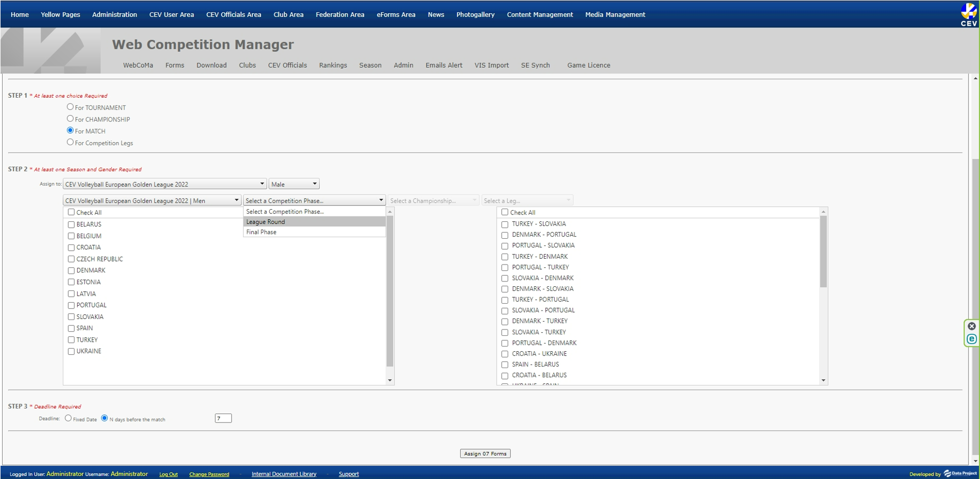Screen dimensions: 980x479
Task: Click the Assign 07 Forms button
Action: (x=485, y=454)
